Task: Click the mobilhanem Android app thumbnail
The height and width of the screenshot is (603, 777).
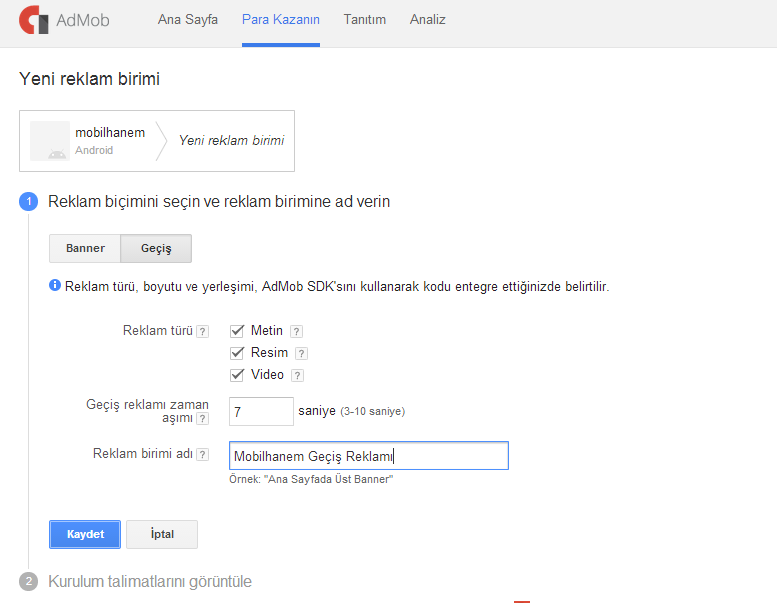Action: (50, 141)
